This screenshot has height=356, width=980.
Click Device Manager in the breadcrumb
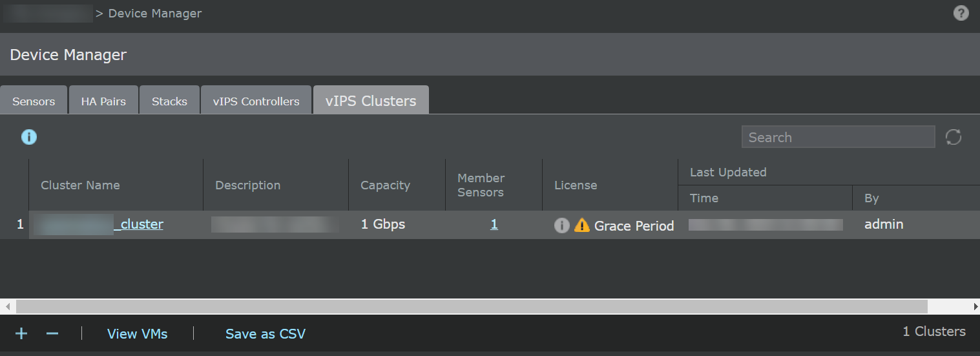(155, 13)
